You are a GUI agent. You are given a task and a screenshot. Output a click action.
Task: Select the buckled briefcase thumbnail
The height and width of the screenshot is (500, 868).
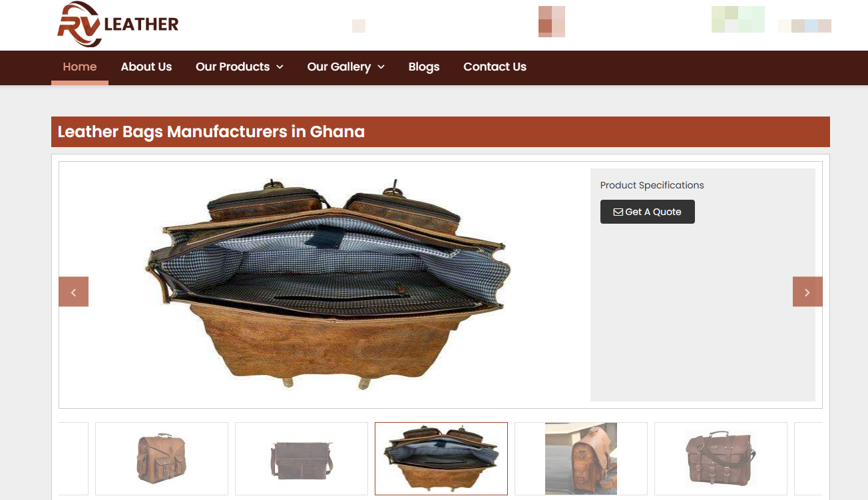[x=721, y=459]
